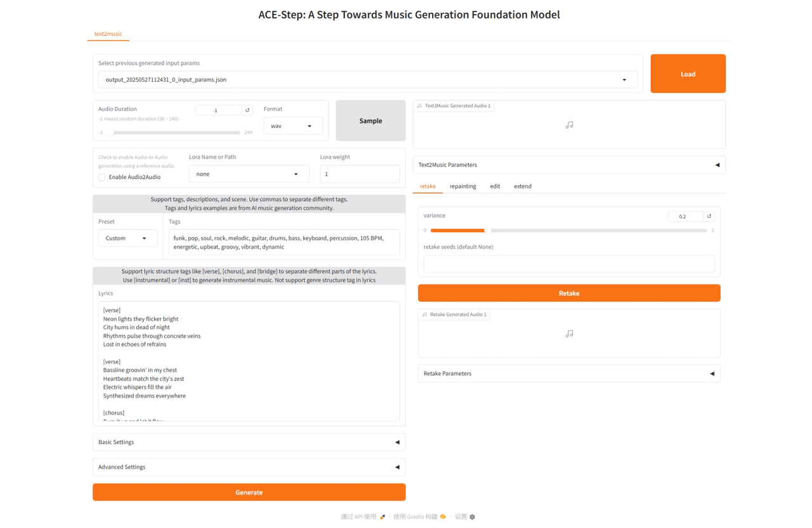Open the Format wav dropdown

tap(292, 126)
